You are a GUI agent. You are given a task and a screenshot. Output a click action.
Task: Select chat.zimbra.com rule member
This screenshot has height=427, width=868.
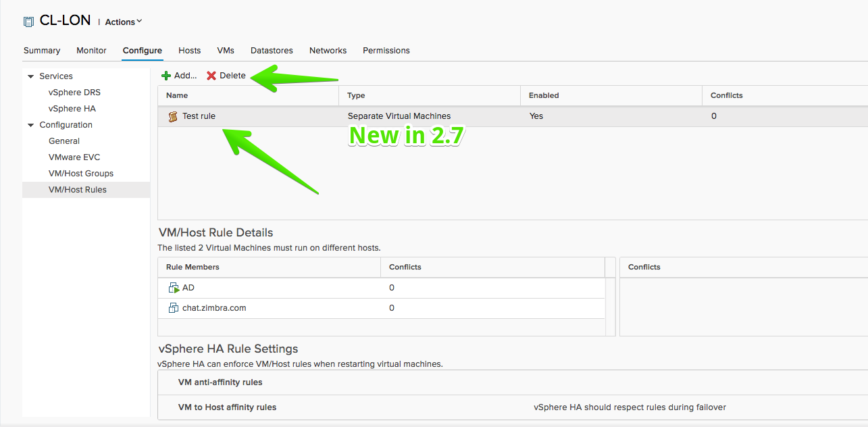tap(214, 308)
